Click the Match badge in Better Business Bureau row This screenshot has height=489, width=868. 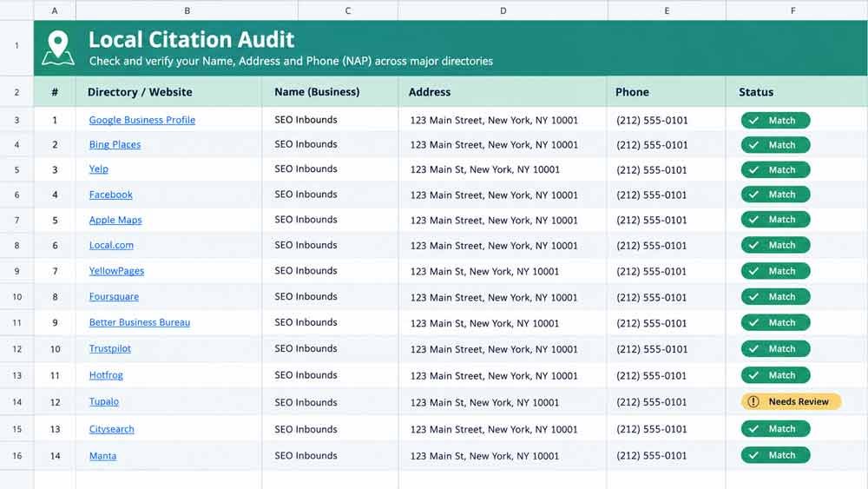pos(775,322)
